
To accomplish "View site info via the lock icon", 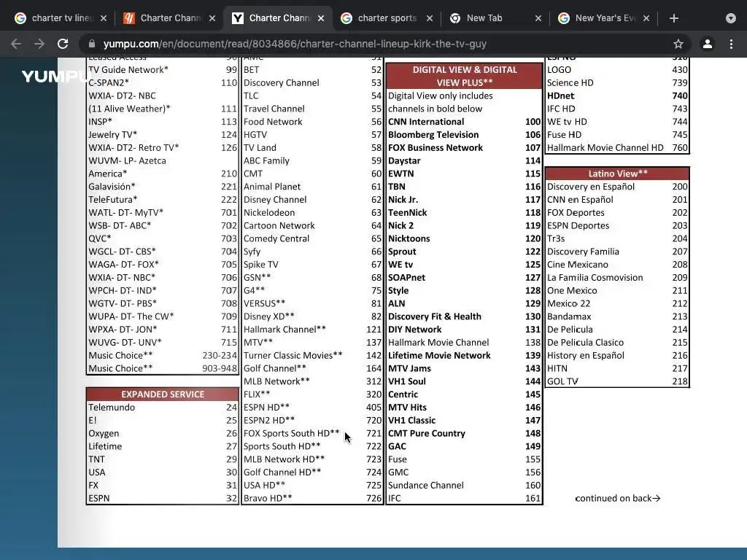I will [91, 44].
